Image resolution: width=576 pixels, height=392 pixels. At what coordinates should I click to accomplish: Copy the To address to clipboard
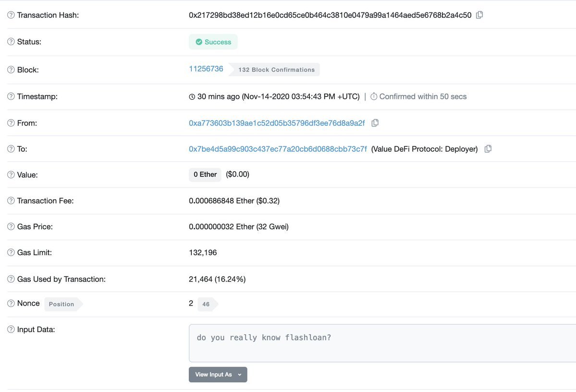click(488, 149)
